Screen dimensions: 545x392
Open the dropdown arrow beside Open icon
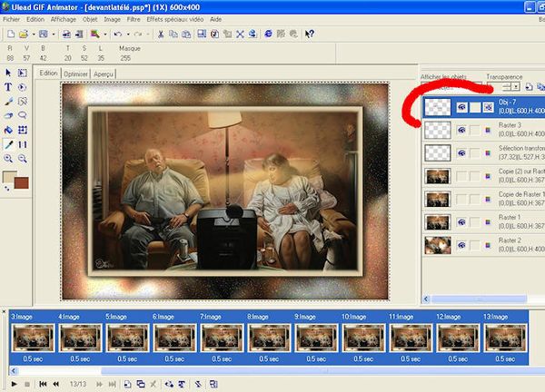(34, 34)
